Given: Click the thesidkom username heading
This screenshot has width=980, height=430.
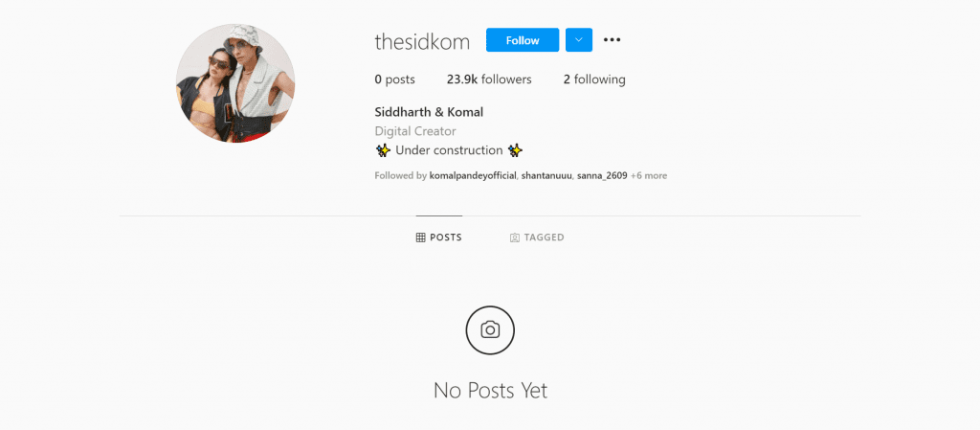Looking at the screenshot, I should 422,42.
